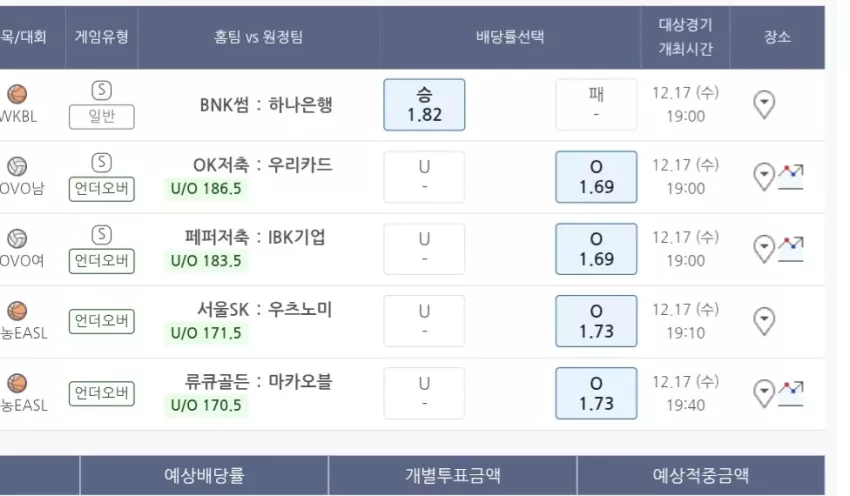Click 언더오버 tag in 서울SK row

click(x=101, y=321)
